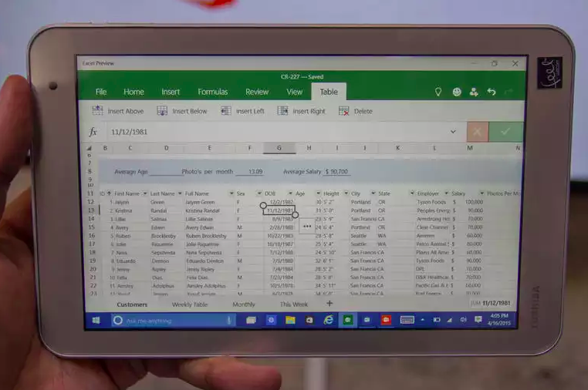Select the Customers sheet tab
The width and height of the screenshot is (588, 390).
132,304
